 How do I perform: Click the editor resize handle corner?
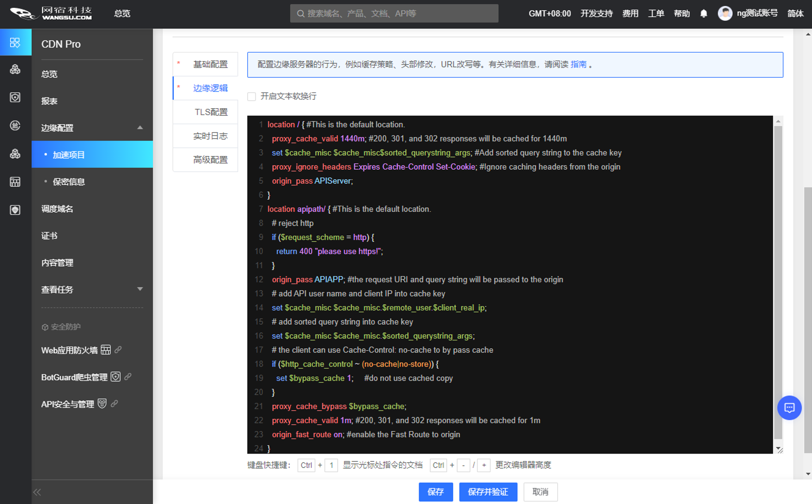click(x=779, y=450)
